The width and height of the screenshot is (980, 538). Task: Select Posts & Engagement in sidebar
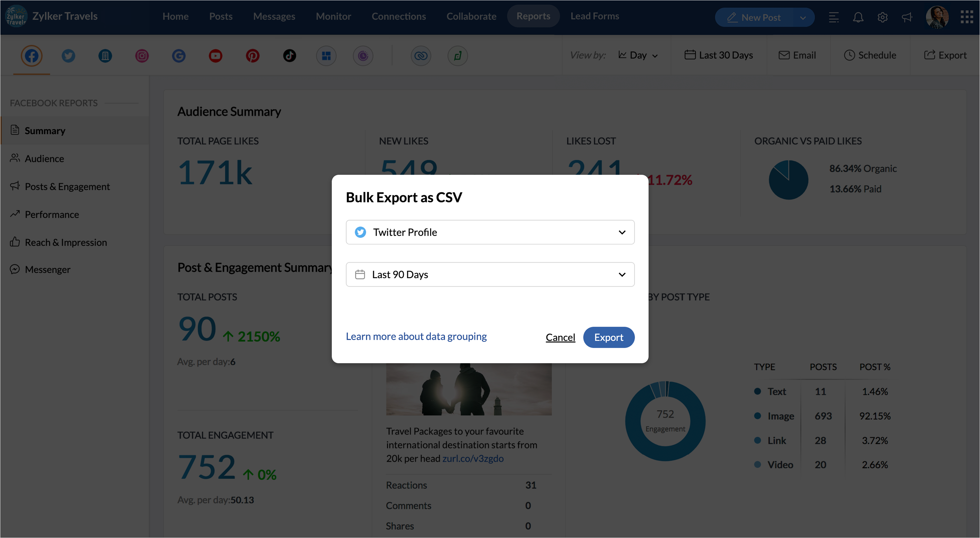pos(67,187)
